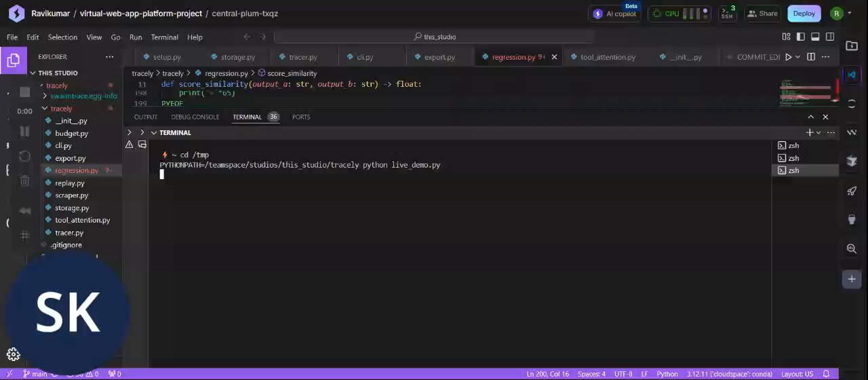The image size is (868, 380).
Task: Toggle the bottom panel layout icon
Action: (x=816, y=37)
